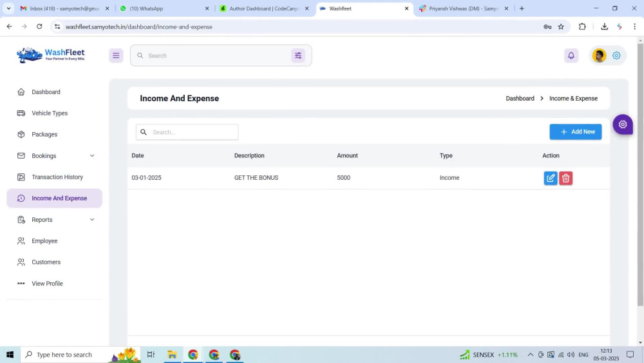Open Task View on taskbar
Image resolution: width=644 pixels, height=363 pixels.
click(151, 355)
